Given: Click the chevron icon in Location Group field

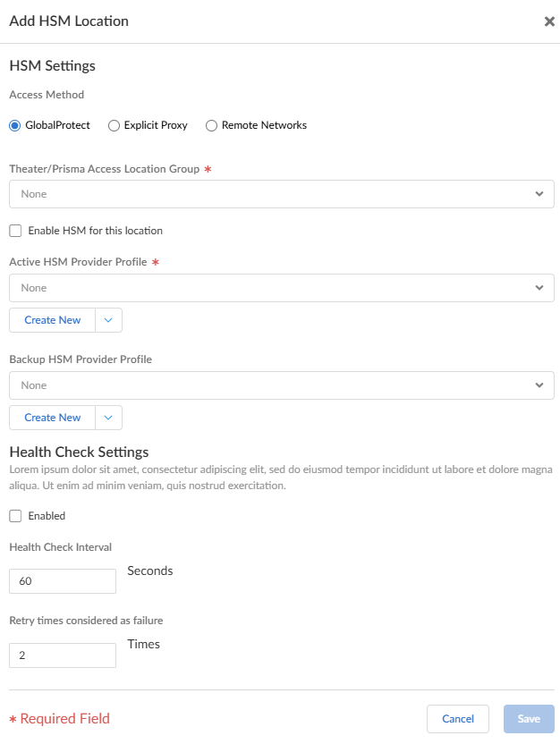Looking at the screenshot, I should [x=539, y=194].
